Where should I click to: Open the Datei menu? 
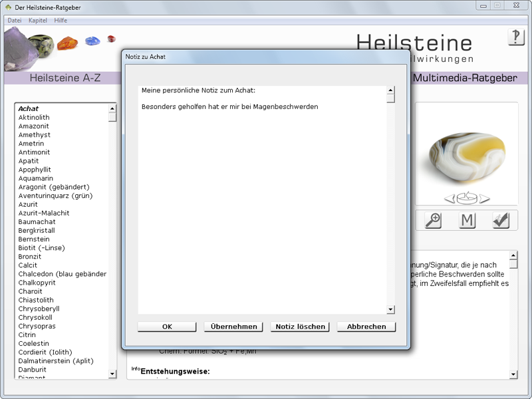(14, 21)
